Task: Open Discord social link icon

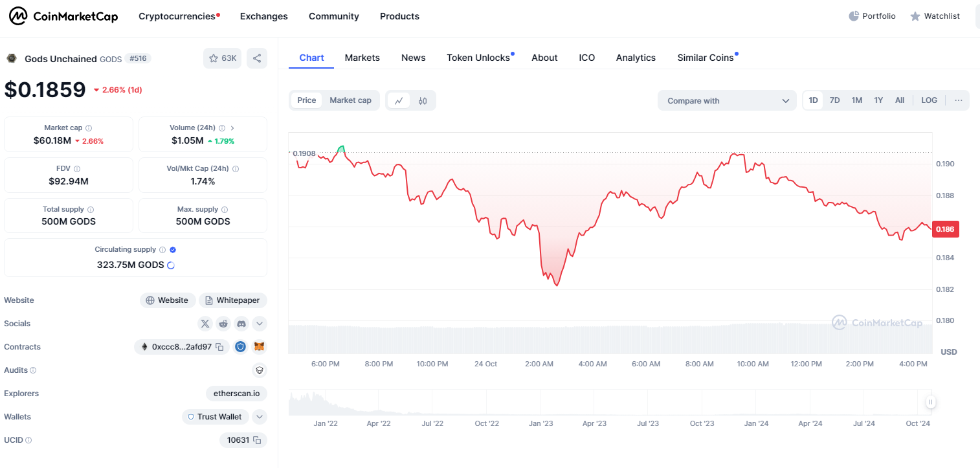Action: (241, 324)
